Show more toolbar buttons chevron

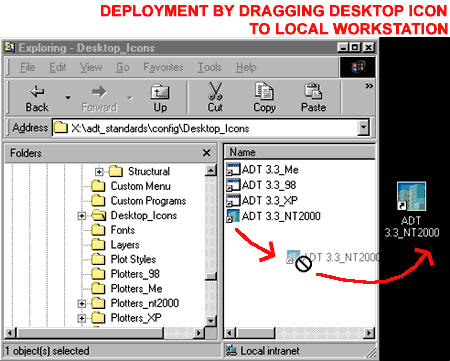[x=369, y=86]
